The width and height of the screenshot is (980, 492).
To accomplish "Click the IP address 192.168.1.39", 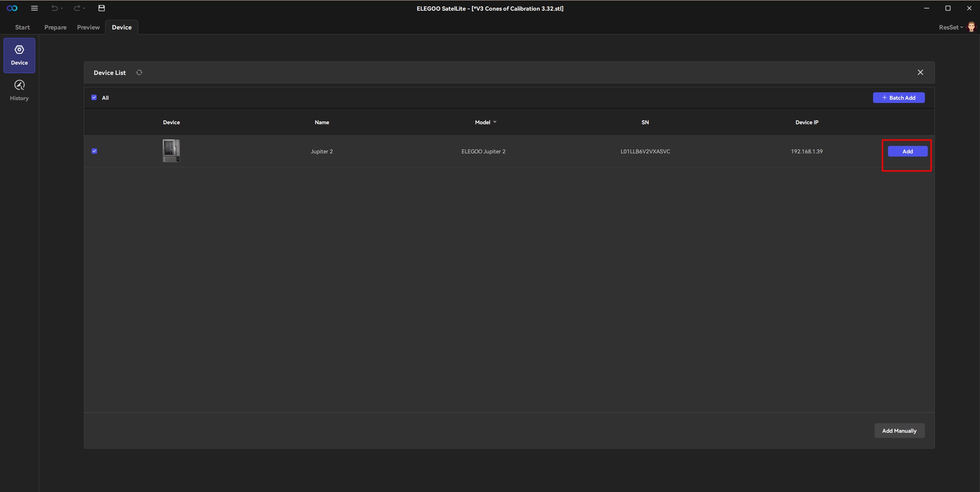I will 807,151.
